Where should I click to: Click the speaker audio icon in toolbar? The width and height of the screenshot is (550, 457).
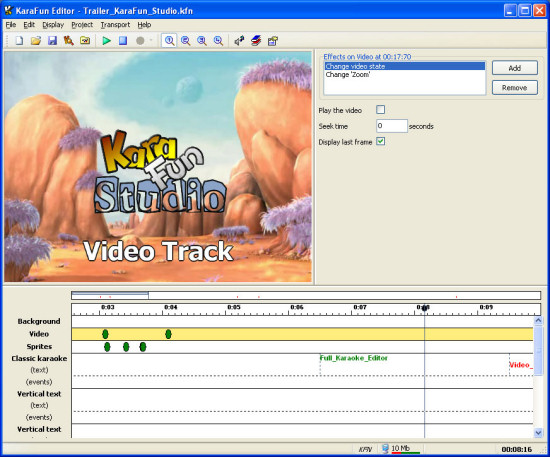239,41
